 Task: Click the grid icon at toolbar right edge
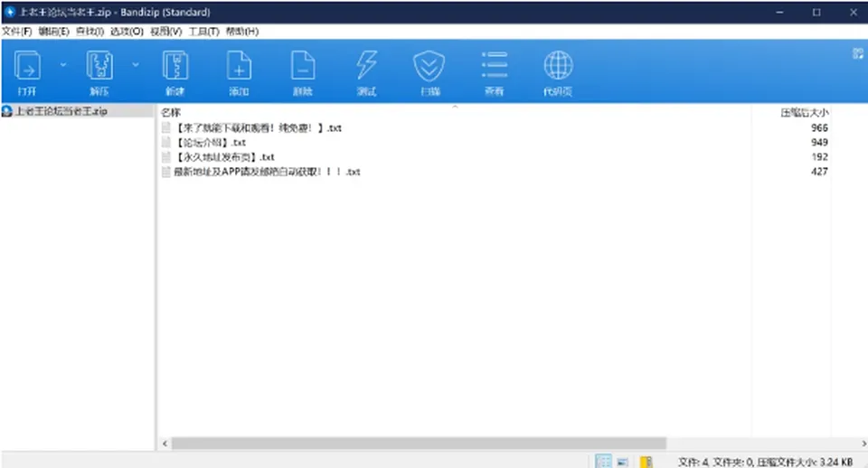point(858,53)
